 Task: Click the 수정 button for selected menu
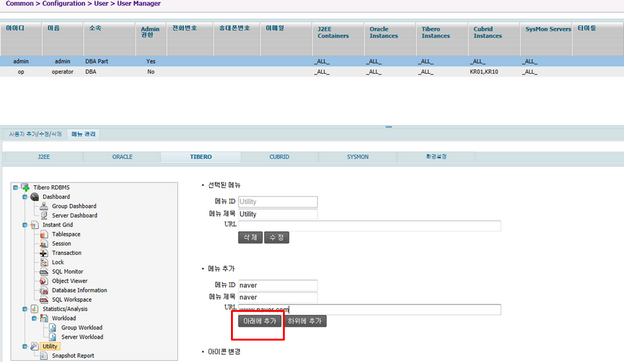277,237
